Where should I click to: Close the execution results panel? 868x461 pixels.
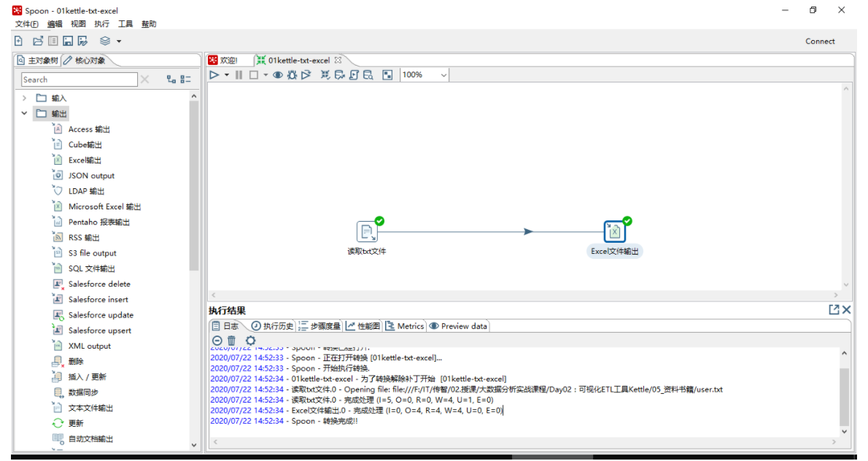[x=846, y=310]
